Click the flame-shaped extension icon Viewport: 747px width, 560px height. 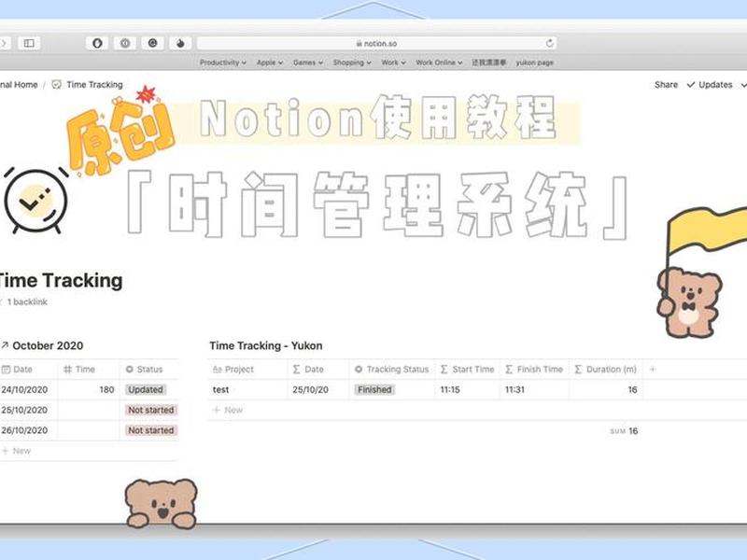point(180,43)
